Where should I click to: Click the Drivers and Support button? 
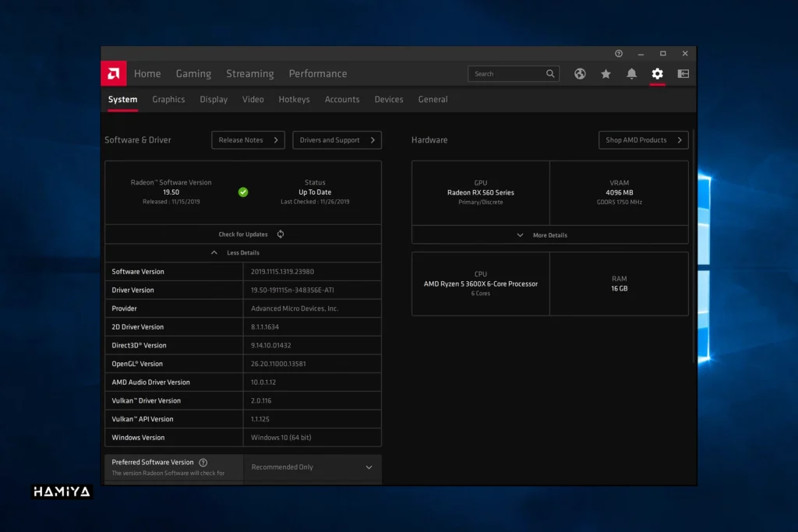(x=337, y=140)
